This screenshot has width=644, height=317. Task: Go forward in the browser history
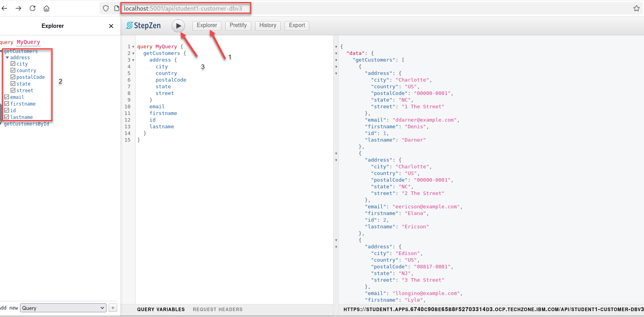(18, 8)
